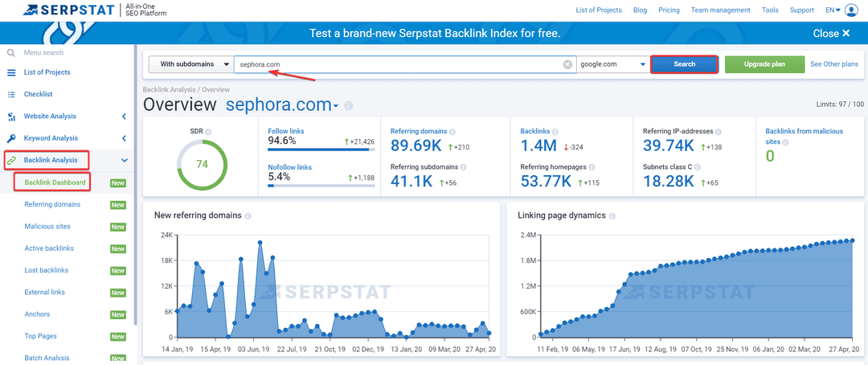The width and height of the screenshot is (868, 365).
Task: Select Anchors in sidebar
Action: coord(37,314)
